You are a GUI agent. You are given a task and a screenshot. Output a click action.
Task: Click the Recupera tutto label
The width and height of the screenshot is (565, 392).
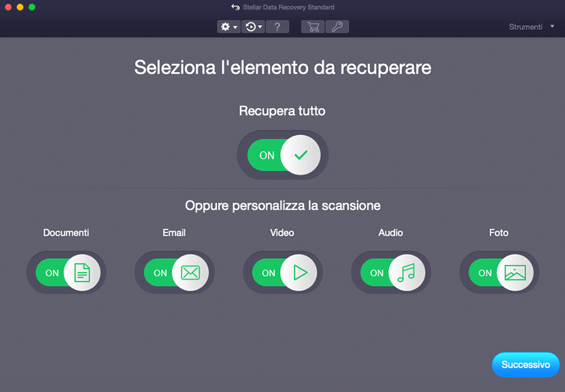point(282,111)
